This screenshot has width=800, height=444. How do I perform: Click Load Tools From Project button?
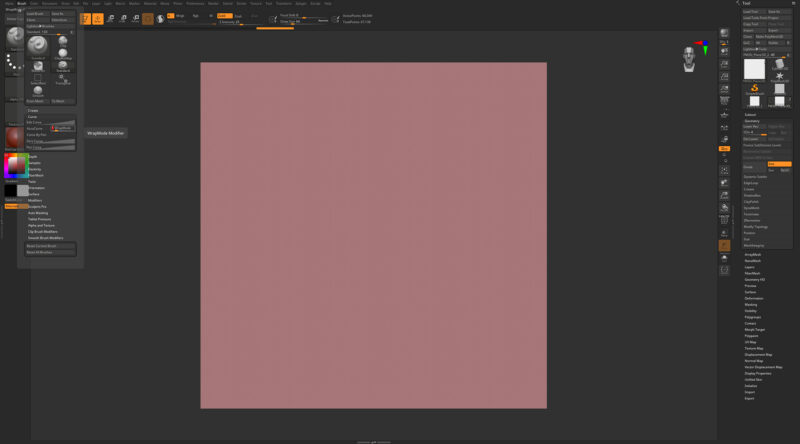point(767,18)
